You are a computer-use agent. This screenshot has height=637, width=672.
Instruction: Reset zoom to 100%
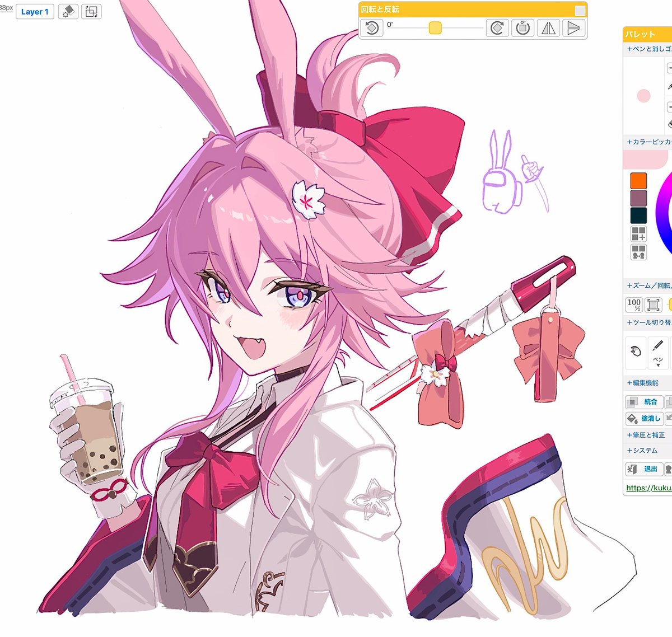click(634, 305)
